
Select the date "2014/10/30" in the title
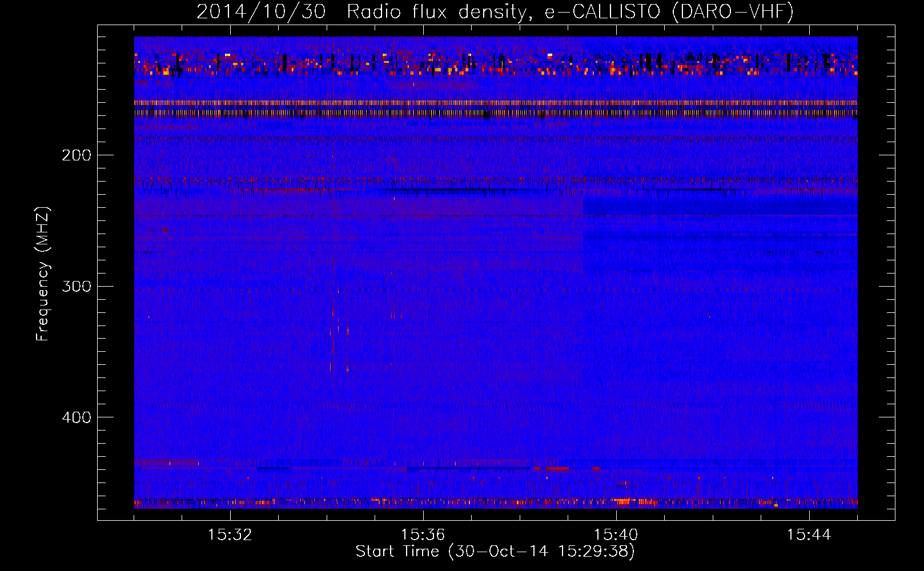(x=261, y=12)
